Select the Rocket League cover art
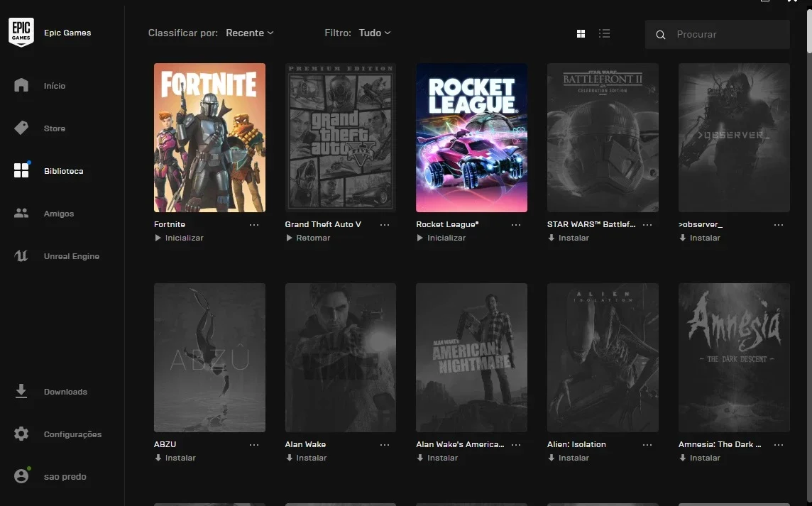Image resolution: width=812 pixels, height=506 pixels. 471,138
